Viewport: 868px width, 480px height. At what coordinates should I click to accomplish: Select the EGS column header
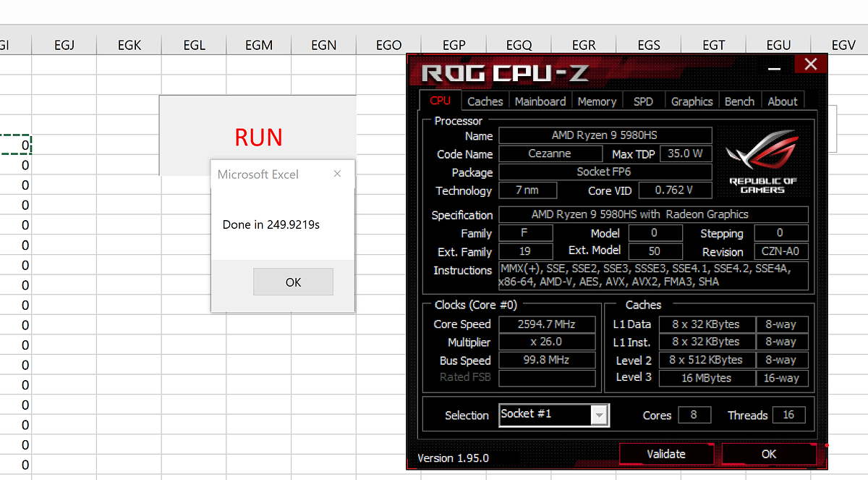[649, 45]
